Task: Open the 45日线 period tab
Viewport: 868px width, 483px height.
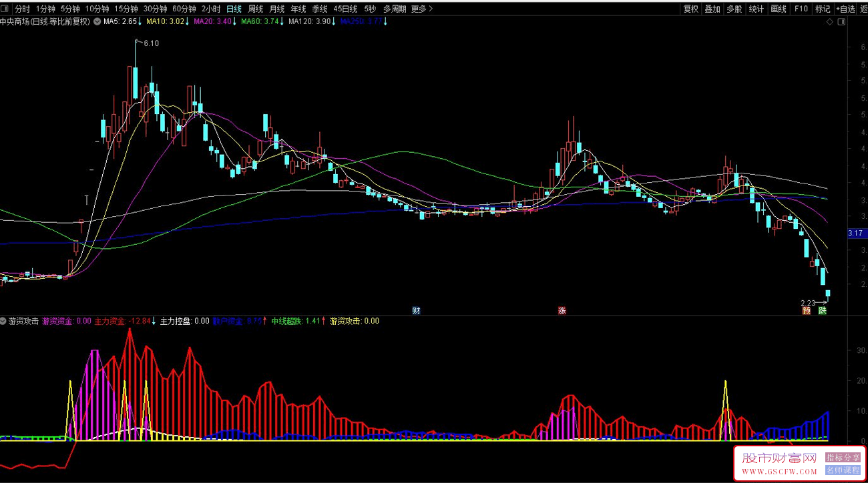Action: coord(345,9)
